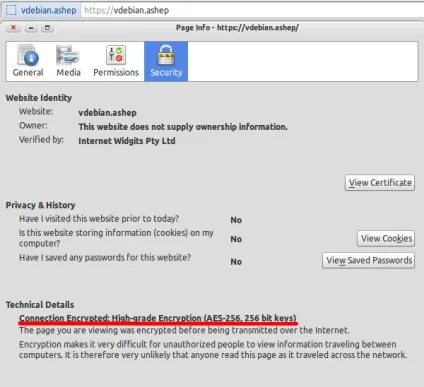Focus the https://vdebian.ashep address bar
Viewport: 424px width, 387px height.
(253, 10)
